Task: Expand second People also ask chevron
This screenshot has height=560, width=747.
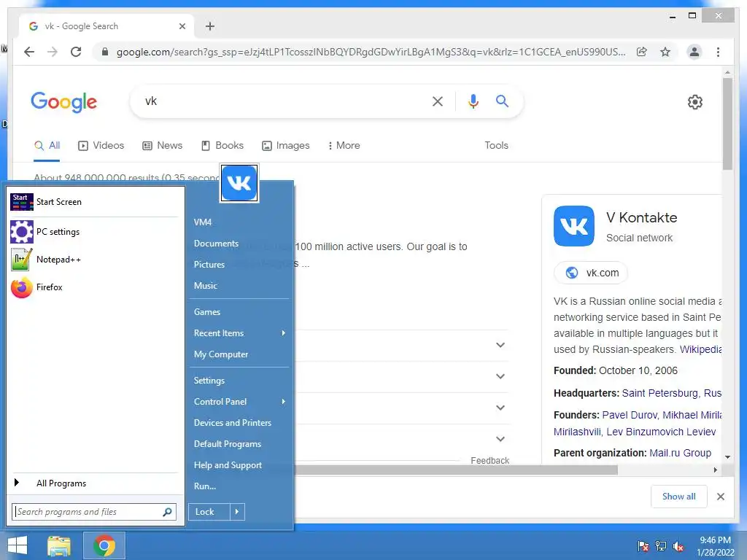Action: [500, 376]
